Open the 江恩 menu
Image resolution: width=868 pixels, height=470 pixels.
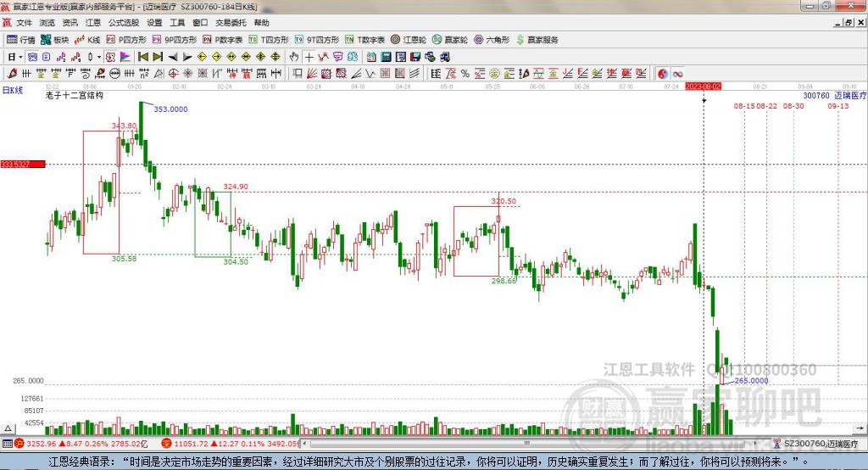coord(93,23)
